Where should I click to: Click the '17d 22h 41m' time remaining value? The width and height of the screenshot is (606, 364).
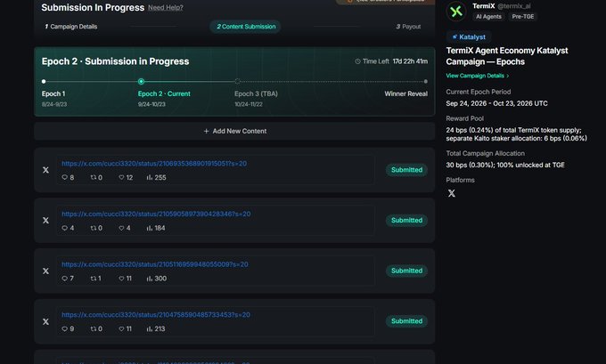click(x=410, y=61)
